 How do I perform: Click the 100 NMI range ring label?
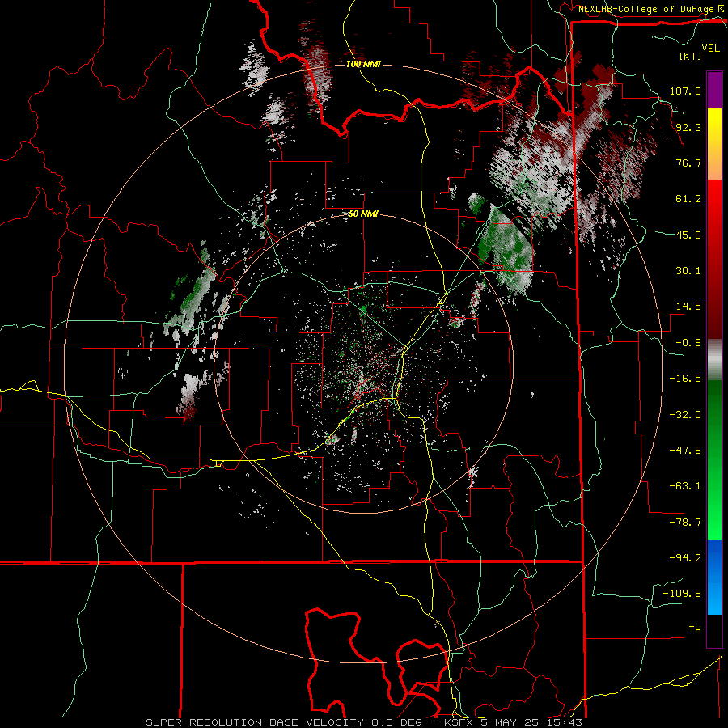(363, 64)
